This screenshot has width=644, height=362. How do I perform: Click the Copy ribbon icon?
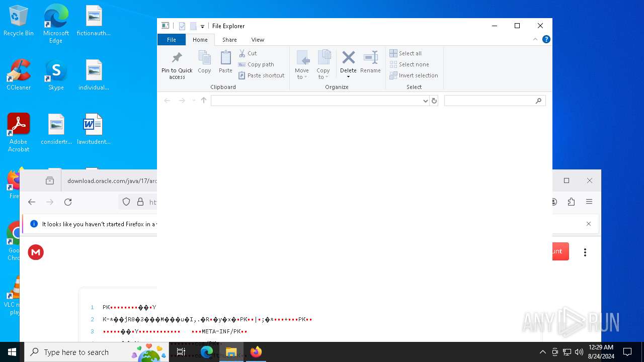[x=204, y=62]
